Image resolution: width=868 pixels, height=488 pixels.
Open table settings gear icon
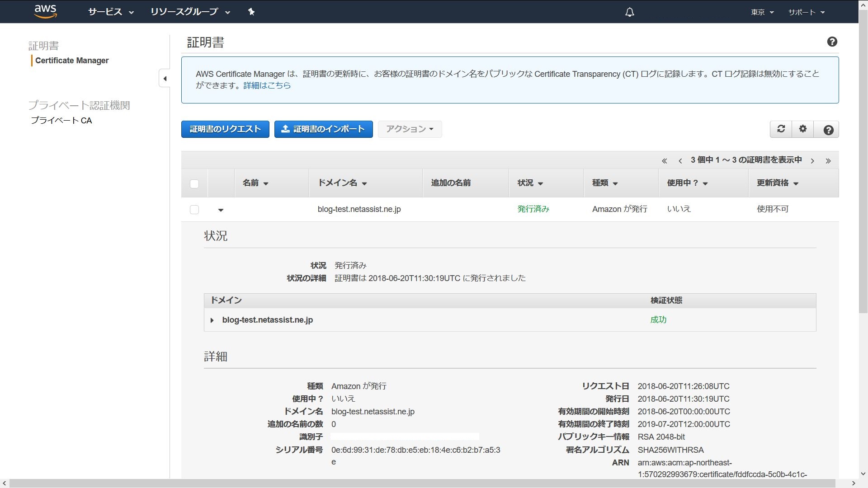pos(802,129)
